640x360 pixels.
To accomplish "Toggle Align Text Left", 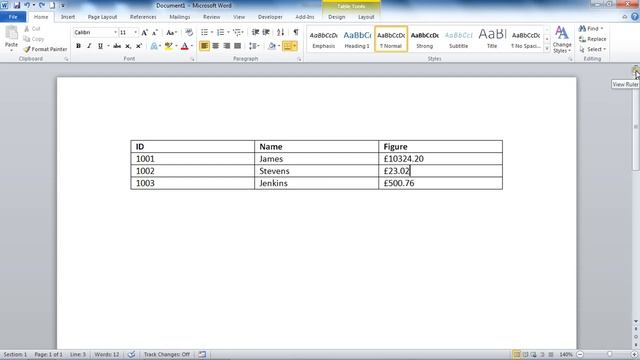I will (204, 46).
